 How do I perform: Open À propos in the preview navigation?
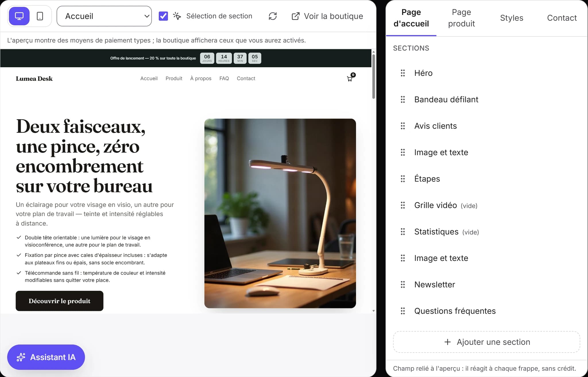tap(201, 78)
